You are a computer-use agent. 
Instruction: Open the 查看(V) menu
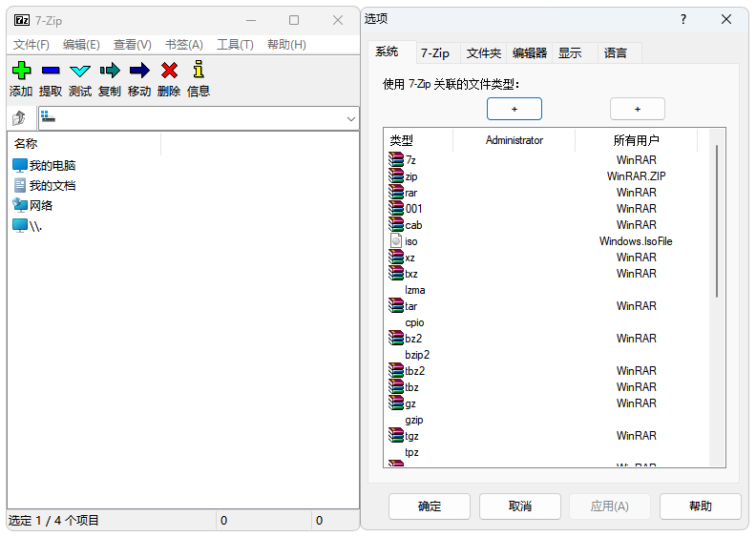tap(133, 45)
